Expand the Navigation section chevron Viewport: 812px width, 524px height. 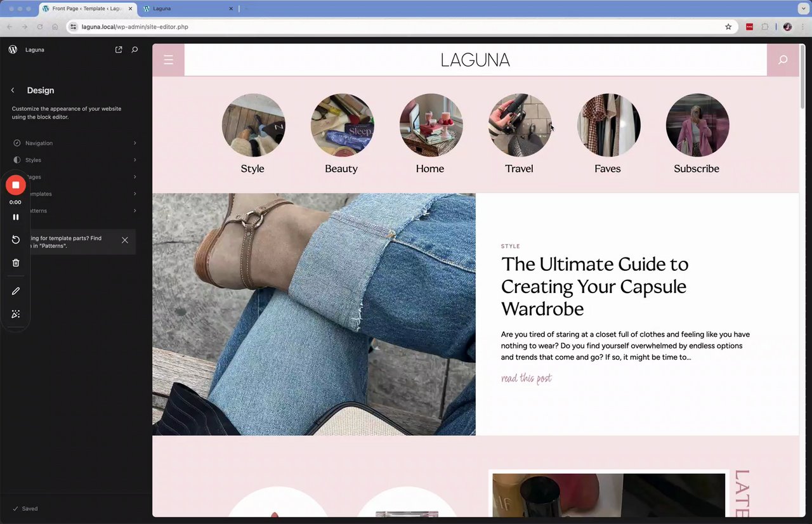[x=135, y=143]
